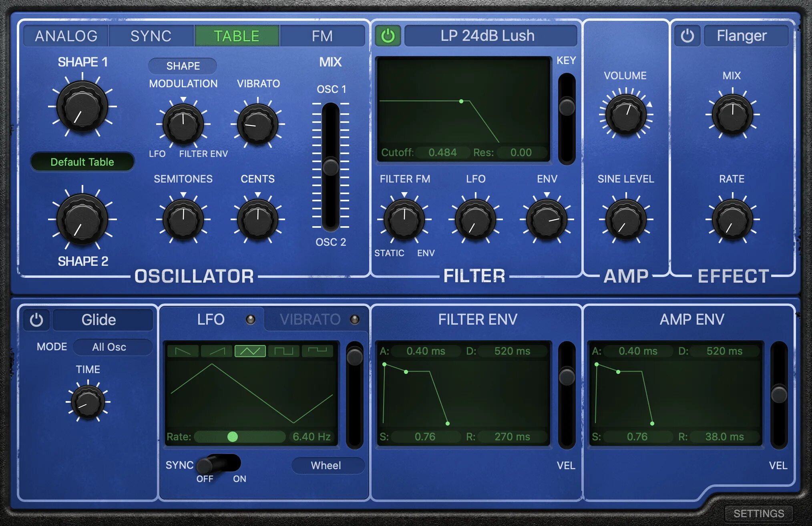This screenshot has height=526, width=812.
Task: Open the LP 24dB Lush filter menu
Action: (490, 36)
